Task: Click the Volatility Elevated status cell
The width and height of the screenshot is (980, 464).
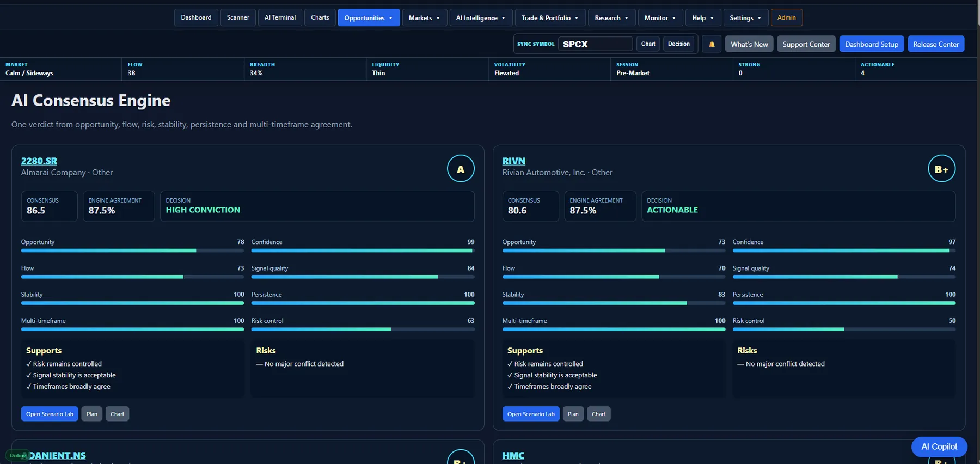Action: (549, 69)
